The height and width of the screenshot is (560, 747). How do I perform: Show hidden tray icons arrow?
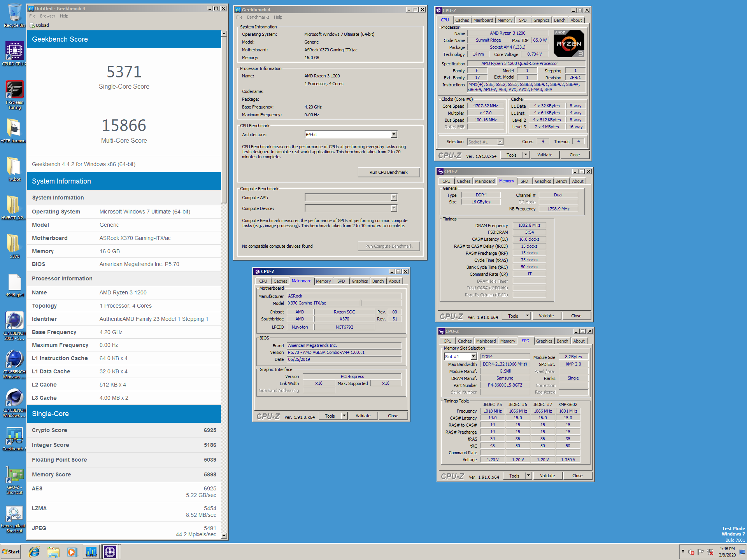[683, 551]
